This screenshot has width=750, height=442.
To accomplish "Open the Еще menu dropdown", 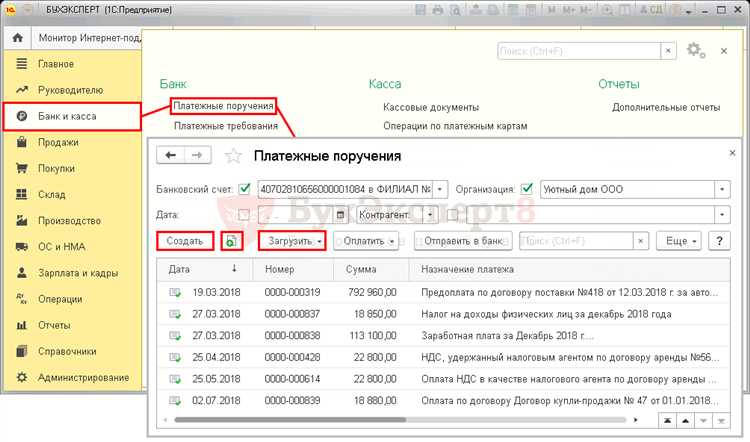I will pyautogui.click(x=679, y=241).
